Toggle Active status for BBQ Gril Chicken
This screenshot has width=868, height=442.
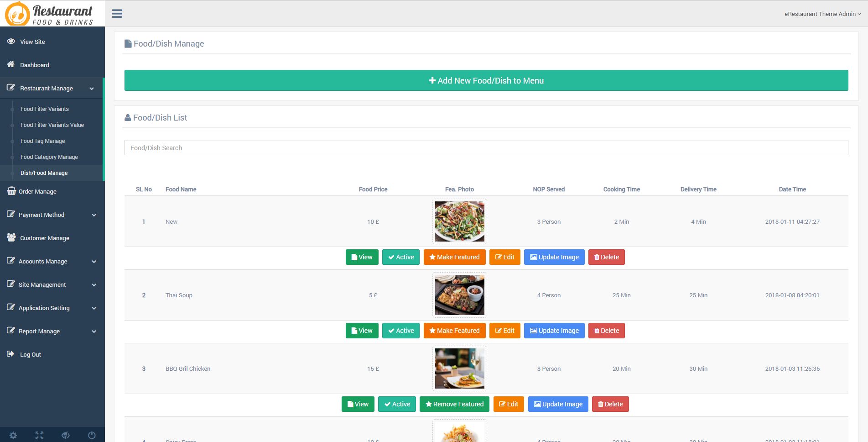tap(397, 404)
